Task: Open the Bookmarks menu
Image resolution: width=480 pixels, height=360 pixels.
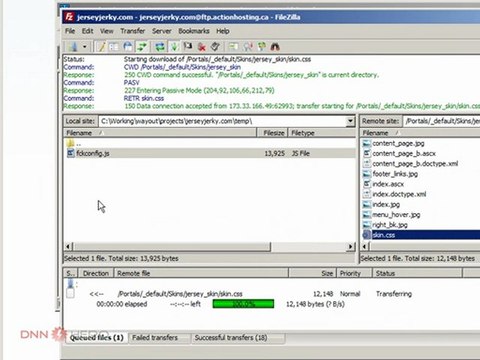Action: coord(194,31)
